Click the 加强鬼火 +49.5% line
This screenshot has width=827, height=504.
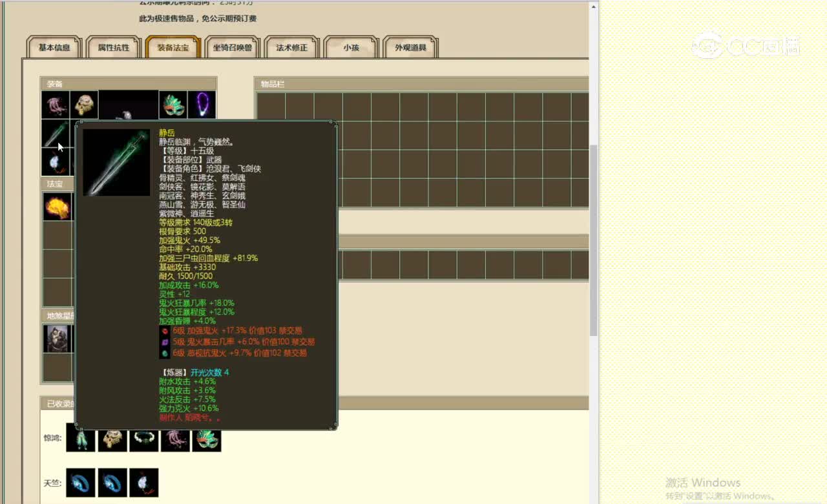(189, 240)
